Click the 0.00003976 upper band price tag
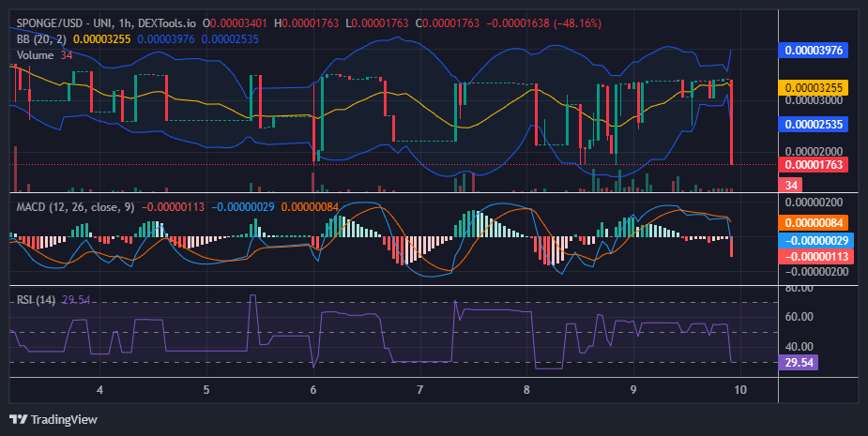Viewport: 868px width, 436px height. pos(814,51)
